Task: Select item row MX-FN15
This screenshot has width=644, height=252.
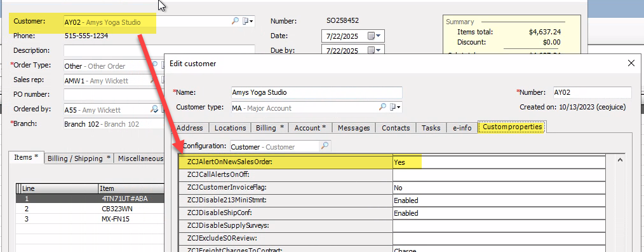Action: click(x=90, y=219)
